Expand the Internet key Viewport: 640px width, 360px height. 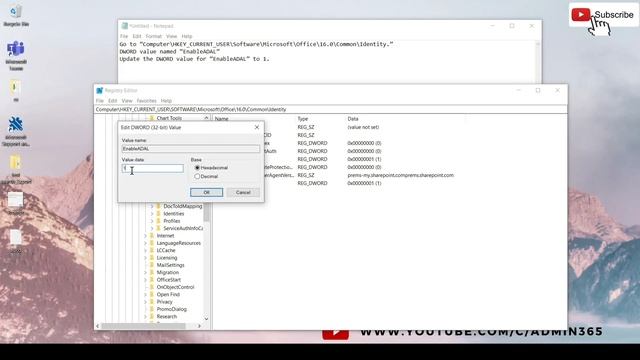point(145,236)
